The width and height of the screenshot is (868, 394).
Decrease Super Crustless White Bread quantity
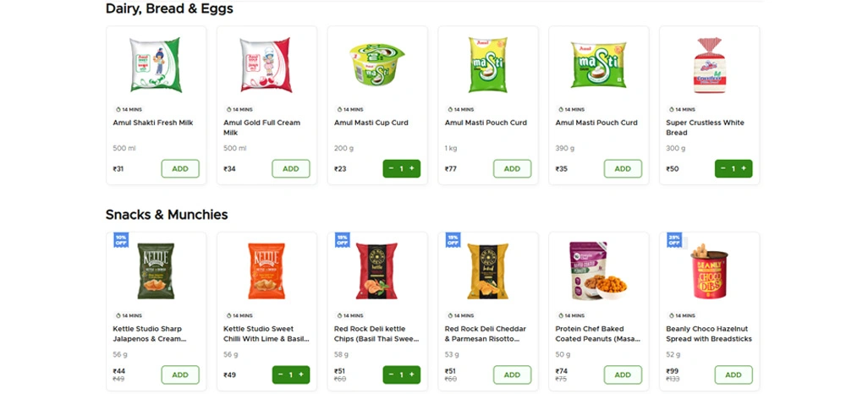pyautogui.click(x=722, y=168)
